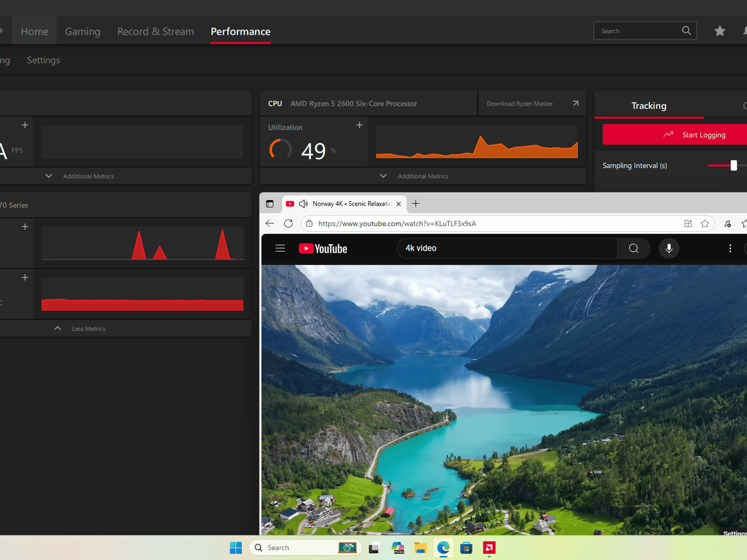The height and width of the screenshot is (560, 747).
Task: Switch to the Tracking panel tab
Action: point(649,106)
